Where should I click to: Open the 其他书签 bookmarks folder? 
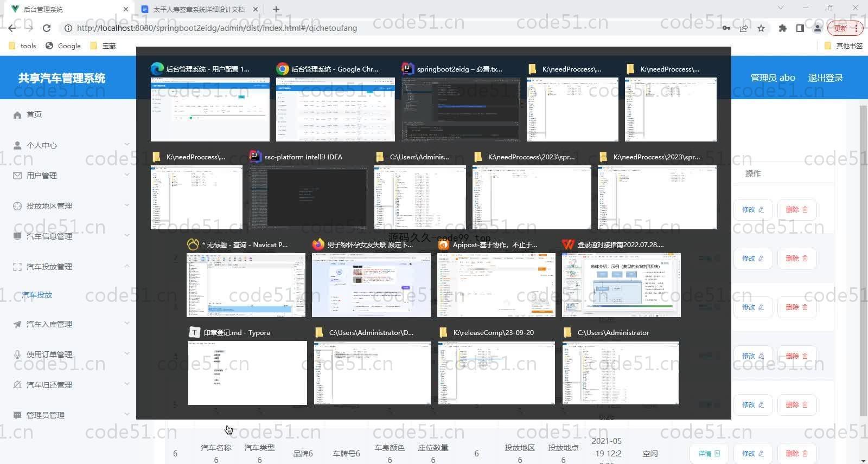point(844,46)
